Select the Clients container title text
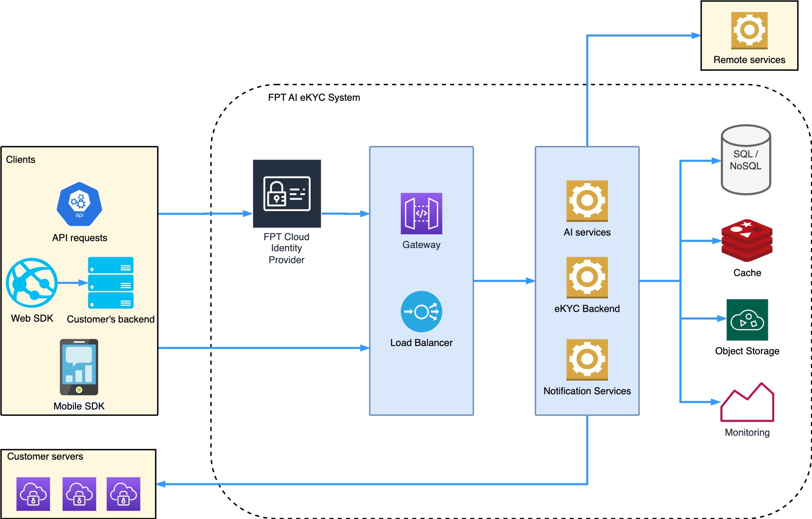Viewport: 812px width, 519px height. (21, 160)
